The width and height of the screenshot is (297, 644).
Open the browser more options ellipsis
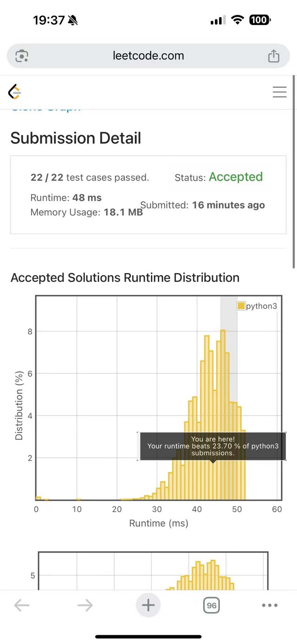point(270,605)
